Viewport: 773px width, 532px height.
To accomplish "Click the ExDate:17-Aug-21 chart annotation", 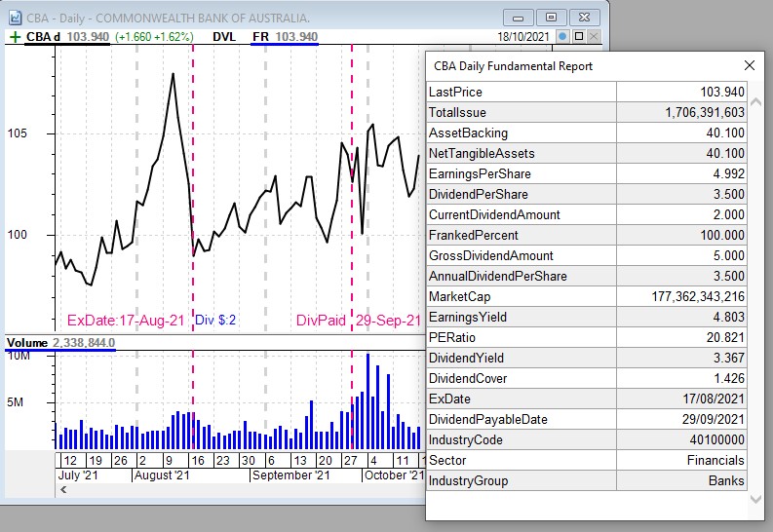I will (x=126, y=321).
